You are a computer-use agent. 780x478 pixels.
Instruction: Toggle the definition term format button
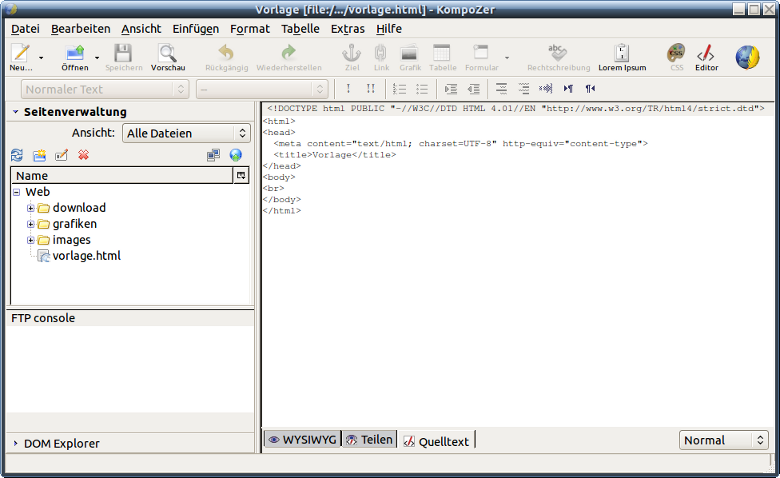coord(501,89)
